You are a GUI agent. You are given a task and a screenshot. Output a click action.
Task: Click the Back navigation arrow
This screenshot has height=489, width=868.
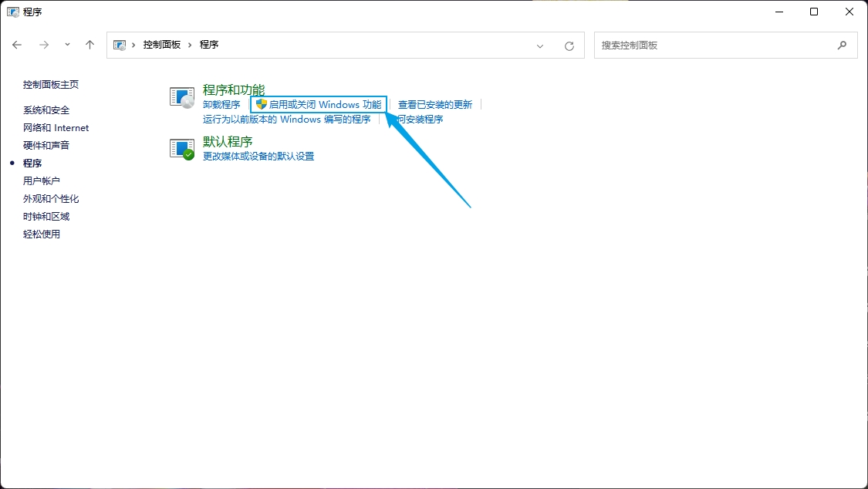(17, 45)
